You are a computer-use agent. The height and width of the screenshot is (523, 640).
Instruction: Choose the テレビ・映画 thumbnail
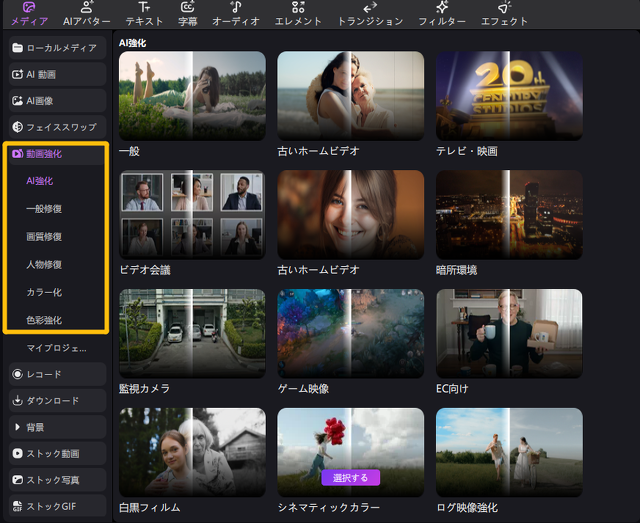pyautogui.click(x=509, y=96)
